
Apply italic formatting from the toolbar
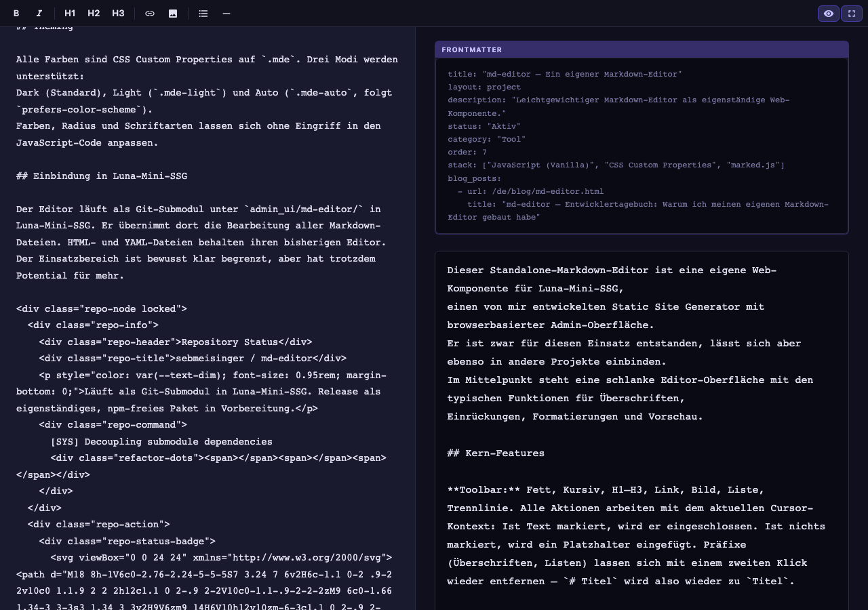[39, 14]
